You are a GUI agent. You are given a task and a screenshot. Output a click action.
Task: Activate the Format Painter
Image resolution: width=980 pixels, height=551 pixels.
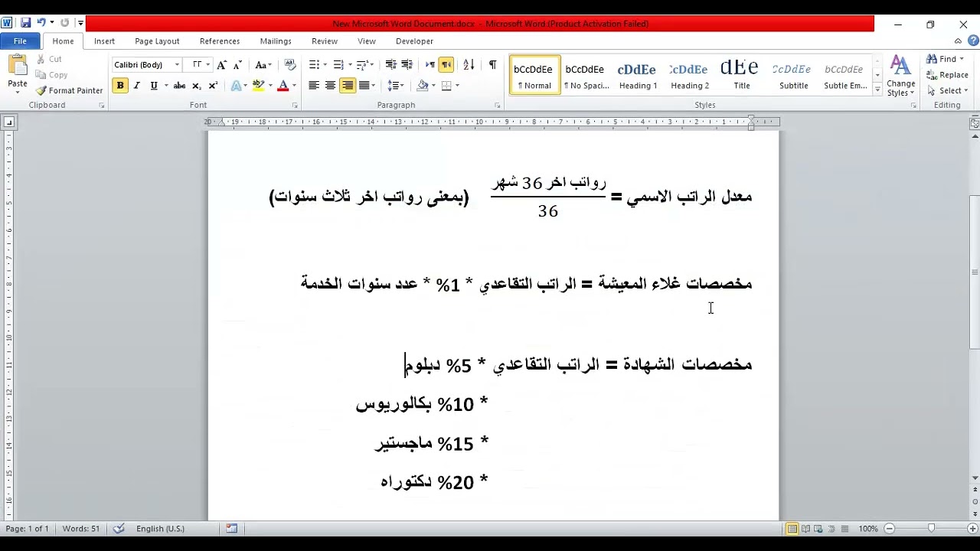[69, 90]
